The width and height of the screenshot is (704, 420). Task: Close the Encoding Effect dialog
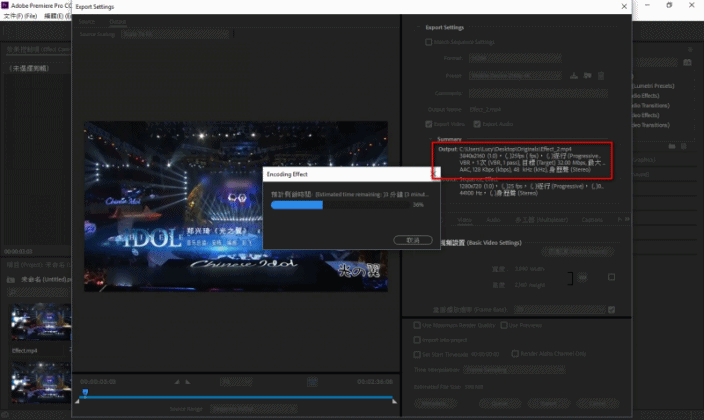(x=434, y=173)
